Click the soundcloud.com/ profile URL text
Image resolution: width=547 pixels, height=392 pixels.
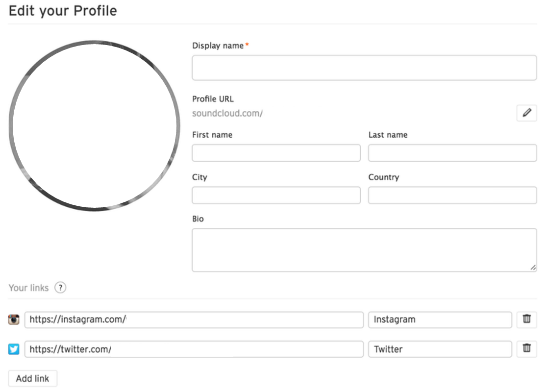pos(227,113)
